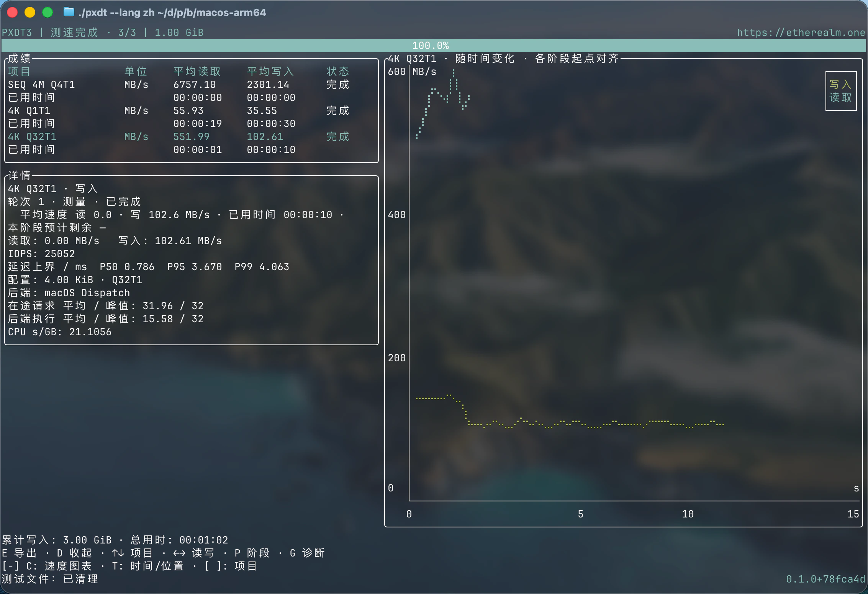Click the 600 MB/s axis label
Image resolution: width=868 pixels, height=594 pixels.
(x=412, y=72)
